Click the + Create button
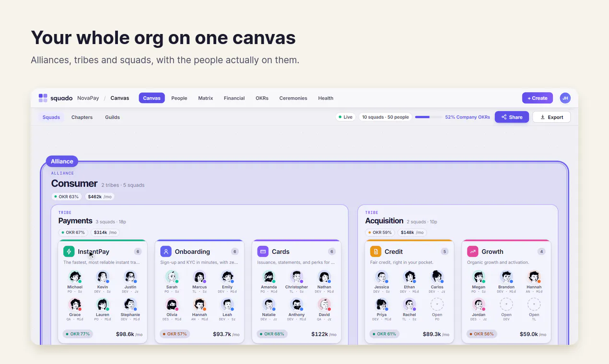This screenshot has height=364, width=609. (538, 98)
